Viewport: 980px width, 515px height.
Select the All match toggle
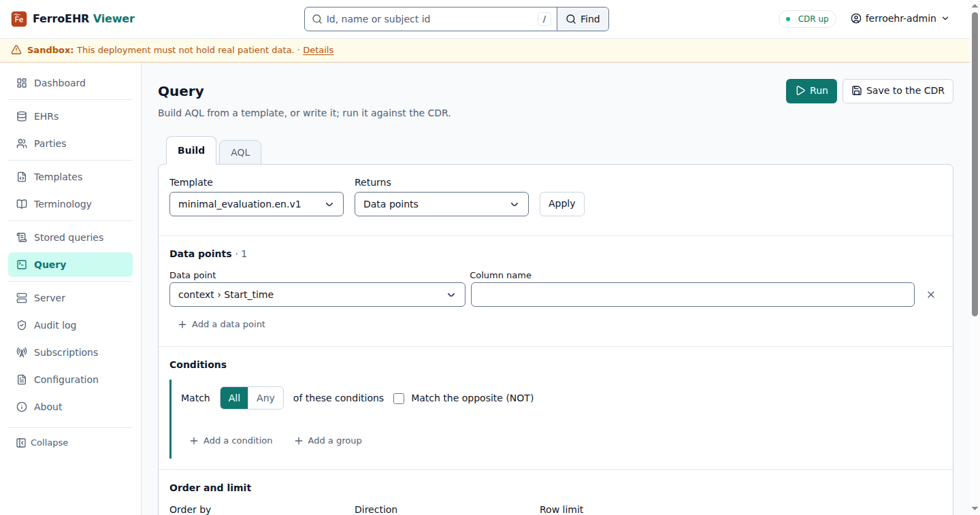point(234,398)
